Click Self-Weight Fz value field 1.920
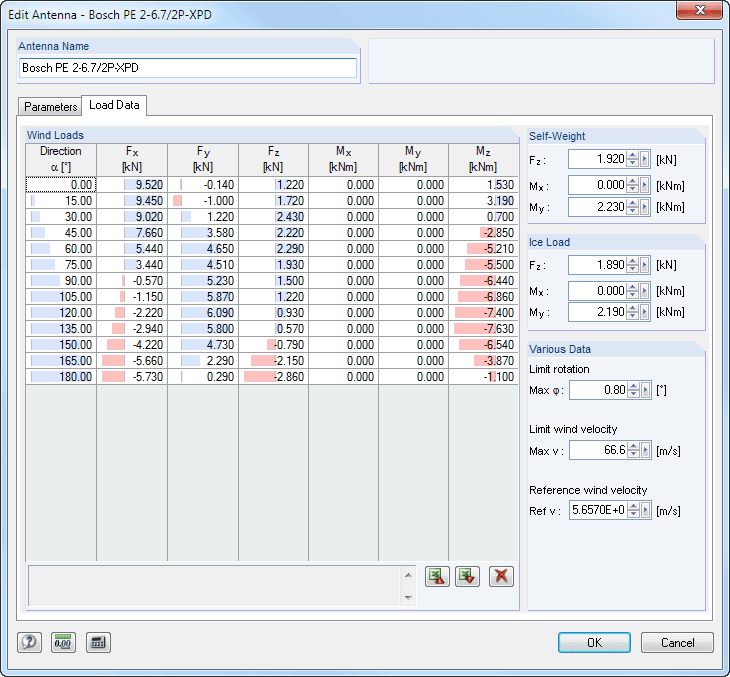Image resolution: width=730 pixels, height=677 pixels. coord(597,159)
